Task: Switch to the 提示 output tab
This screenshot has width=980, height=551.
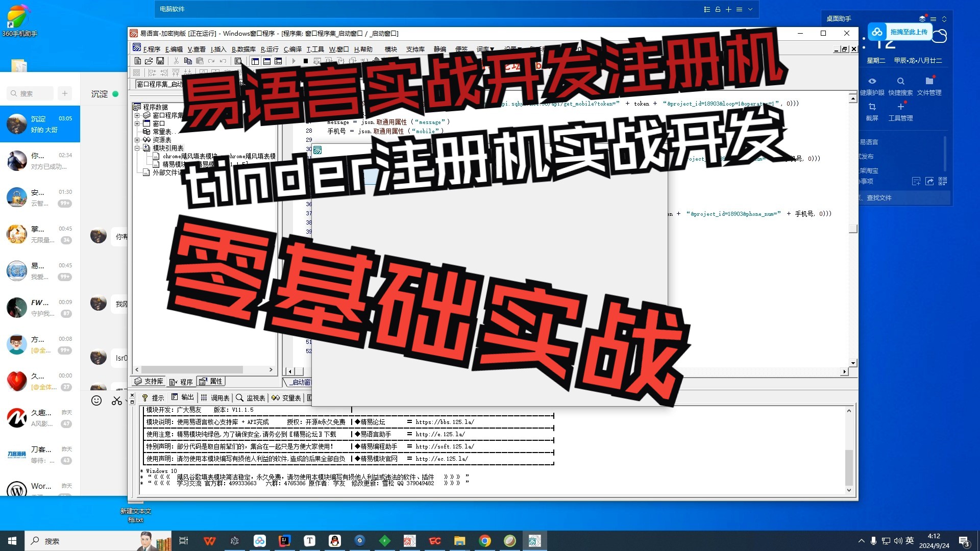Action: click(x=153, y=398)
